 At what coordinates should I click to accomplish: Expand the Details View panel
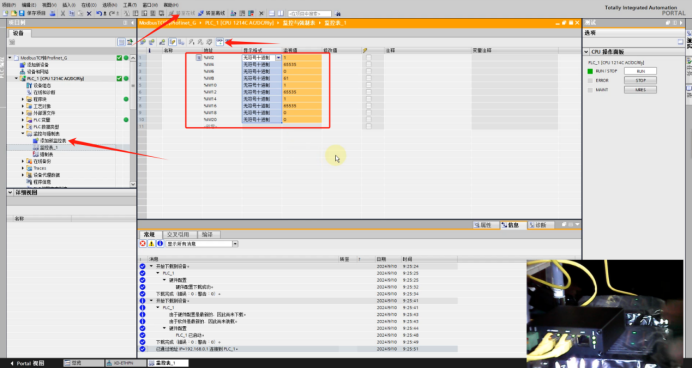pyautogui.click(x=10, y=192)
